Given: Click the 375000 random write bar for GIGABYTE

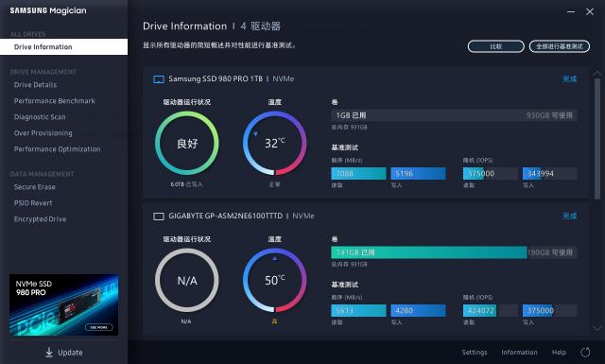Looking at the screenshot, I should pyautogui.click(x=550, y=311).
